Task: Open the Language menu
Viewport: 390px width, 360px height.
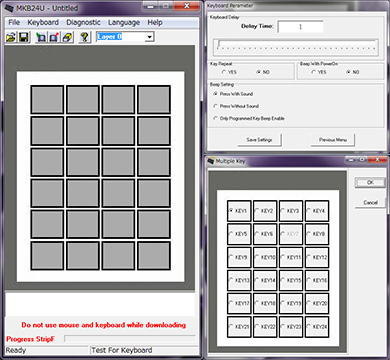Action: [x=124, y=22]
